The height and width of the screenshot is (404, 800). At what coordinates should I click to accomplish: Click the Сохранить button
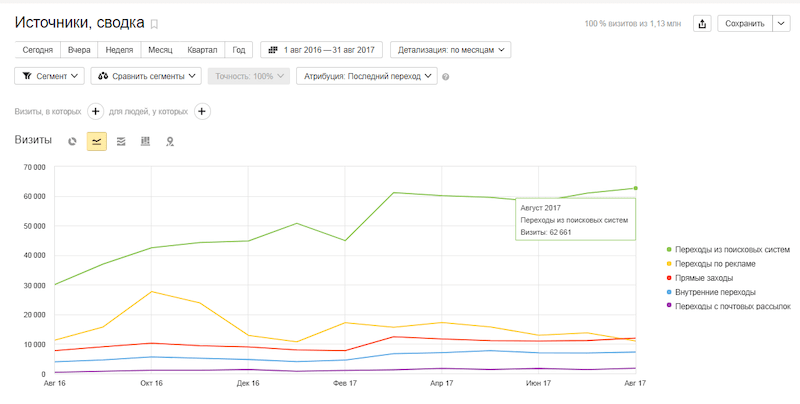click(744, 24)
